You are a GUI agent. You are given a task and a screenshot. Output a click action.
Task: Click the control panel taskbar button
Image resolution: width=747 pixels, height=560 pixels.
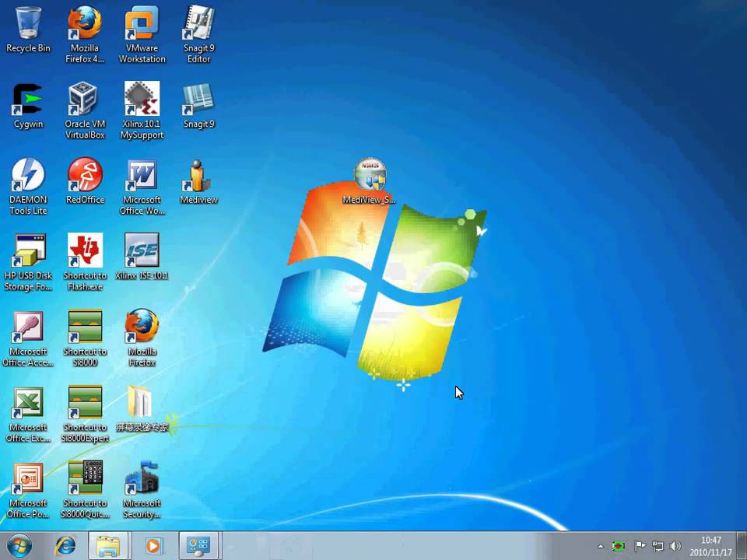(x=198, y=546)
